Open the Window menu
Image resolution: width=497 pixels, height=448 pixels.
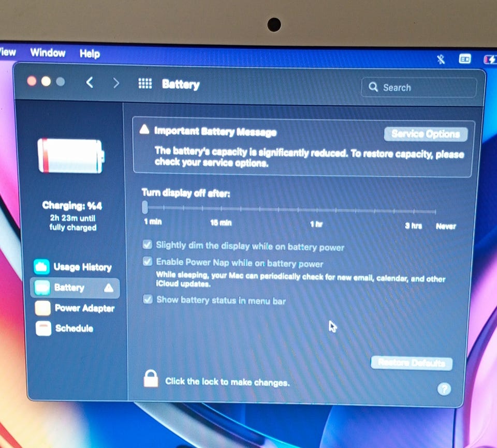(x=48, y=53)
